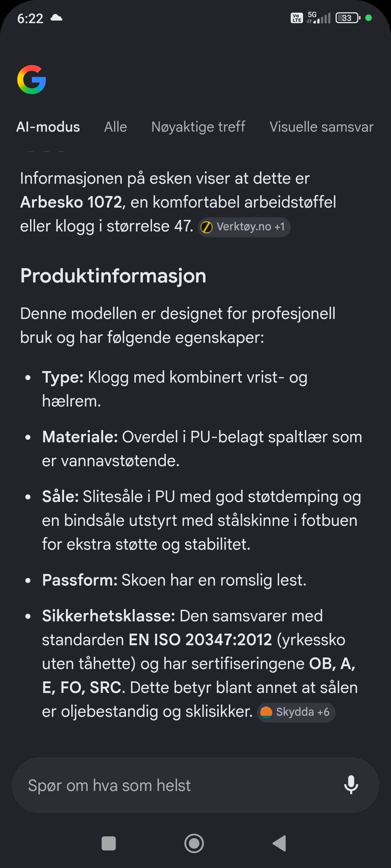Tap the cloud weather icon in status bar
The image size is (391, 868).
pos(56,17)
